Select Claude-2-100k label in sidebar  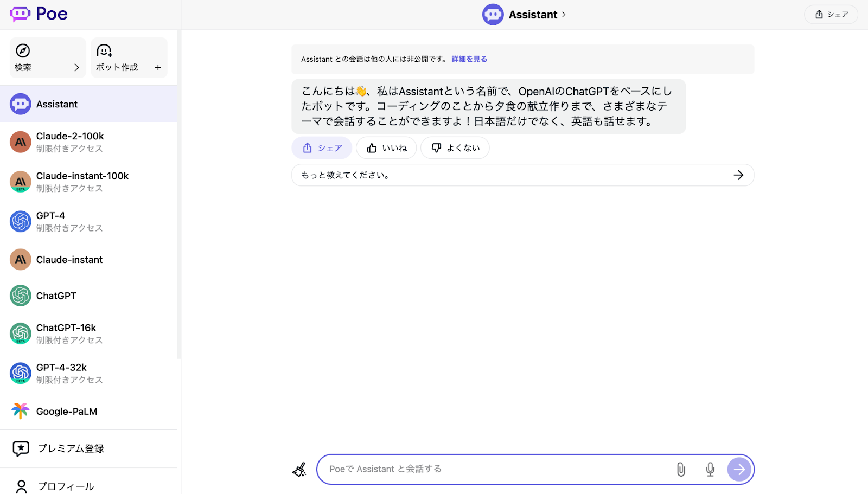70,136
